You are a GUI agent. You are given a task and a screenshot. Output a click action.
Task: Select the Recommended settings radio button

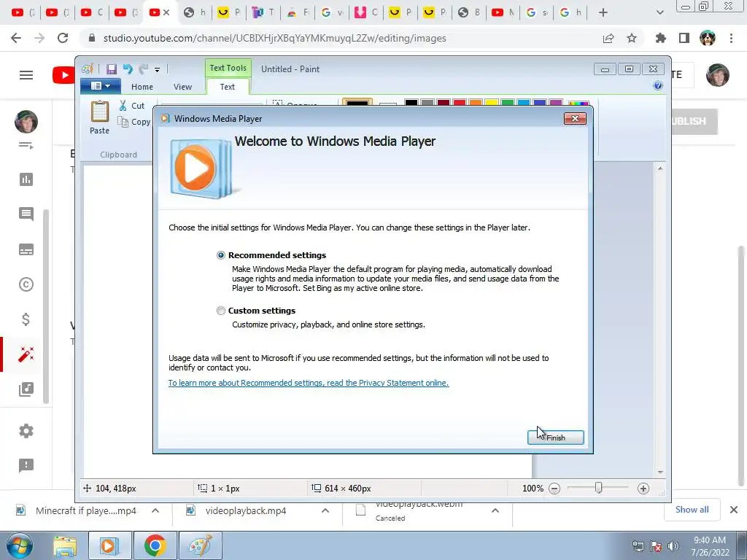(x=220, y=255)
